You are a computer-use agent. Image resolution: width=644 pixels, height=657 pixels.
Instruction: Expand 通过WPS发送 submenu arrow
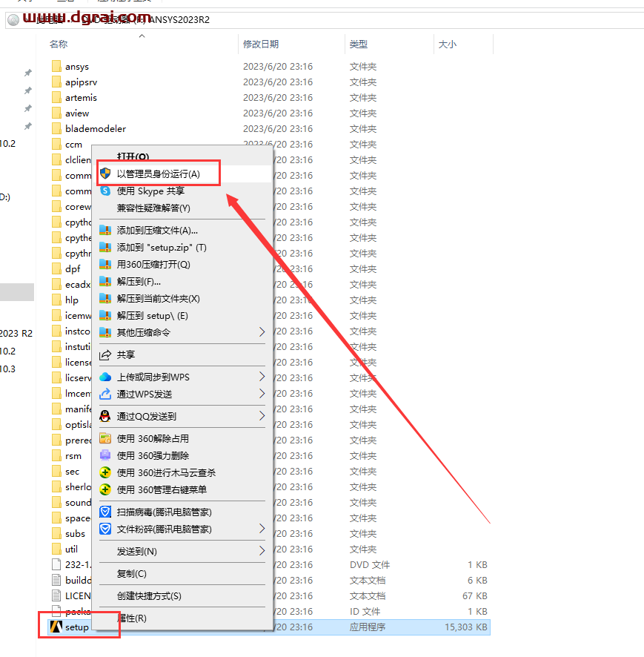pos(262,394)
